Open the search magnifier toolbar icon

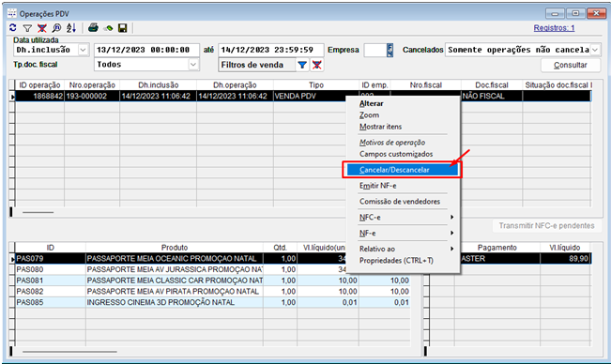56,28
